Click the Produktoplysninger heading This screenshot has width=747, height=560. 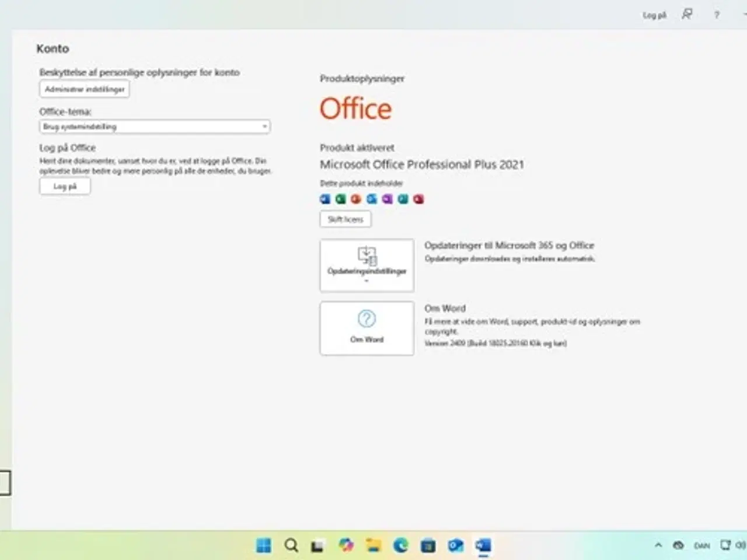(x=362, y=79)
